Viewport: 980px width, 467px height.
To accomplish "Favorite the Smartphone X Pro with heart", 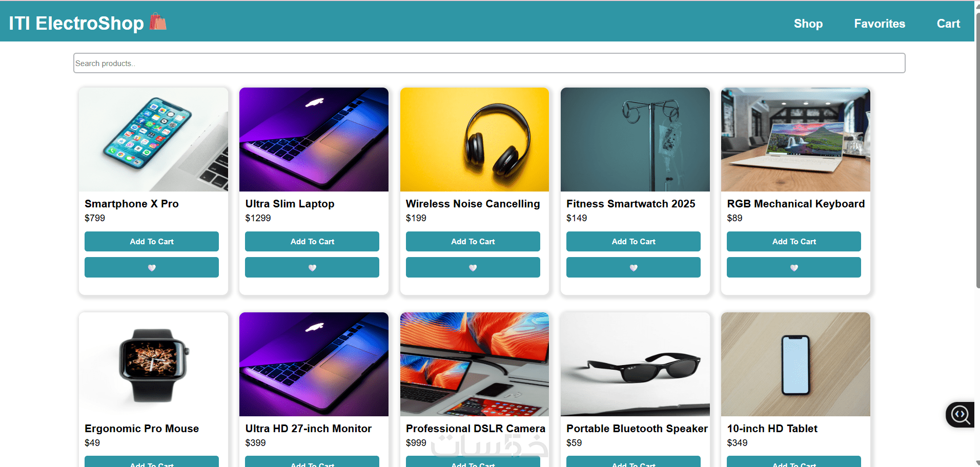I will click(152, 267).
